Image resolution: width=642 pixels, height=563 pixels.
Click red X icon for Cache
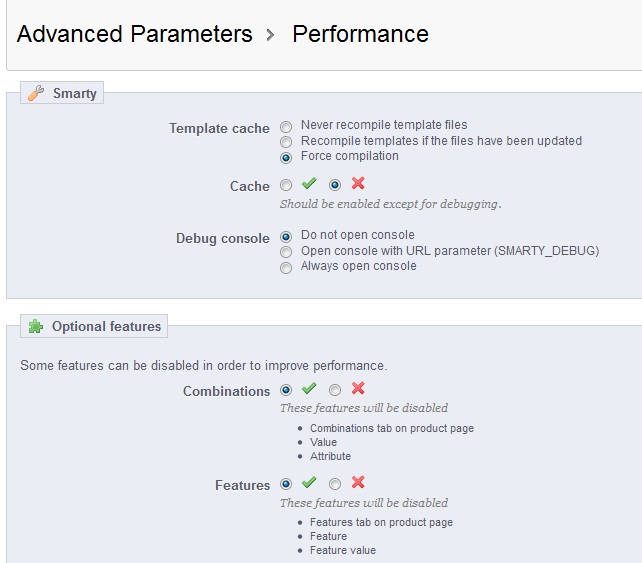click(x=358, y=183)
